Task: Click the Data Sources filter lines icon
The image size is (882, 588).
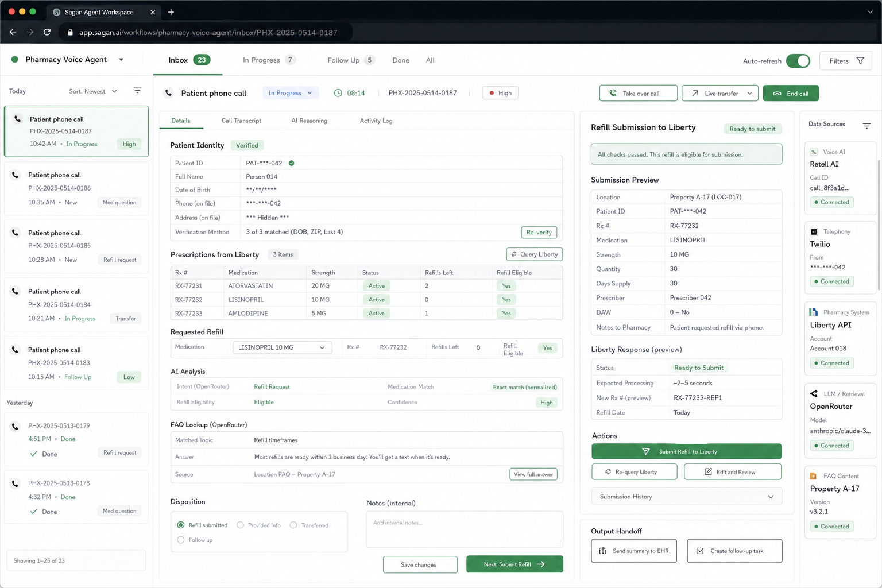Action: tap(866, 125)
